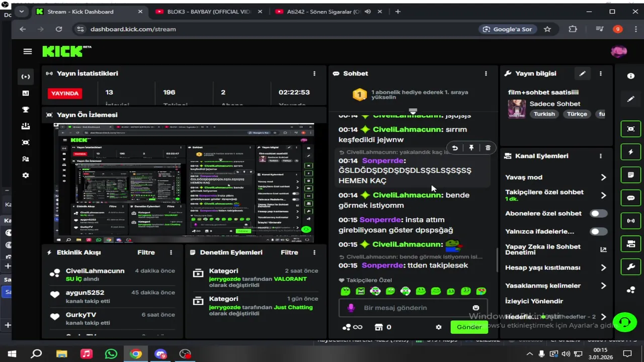Expand Yasaklanmış kelimeler settings

(603, 286)
